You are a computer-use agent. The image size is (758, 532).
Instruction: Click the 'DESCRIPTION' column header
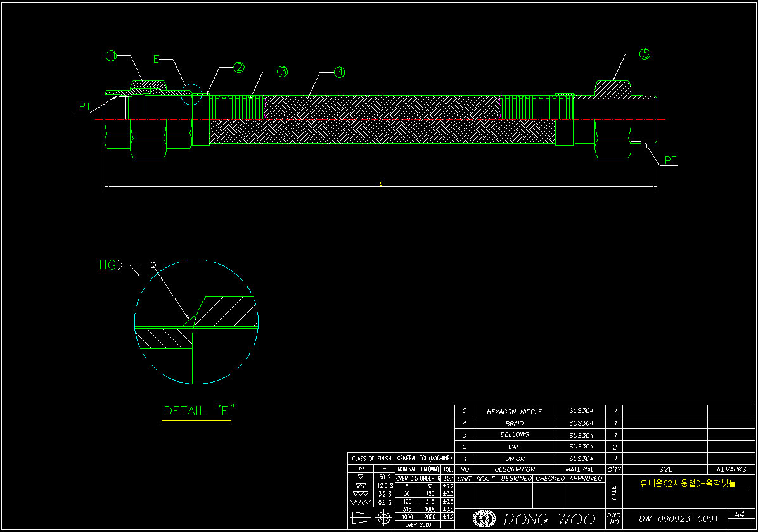515,469
